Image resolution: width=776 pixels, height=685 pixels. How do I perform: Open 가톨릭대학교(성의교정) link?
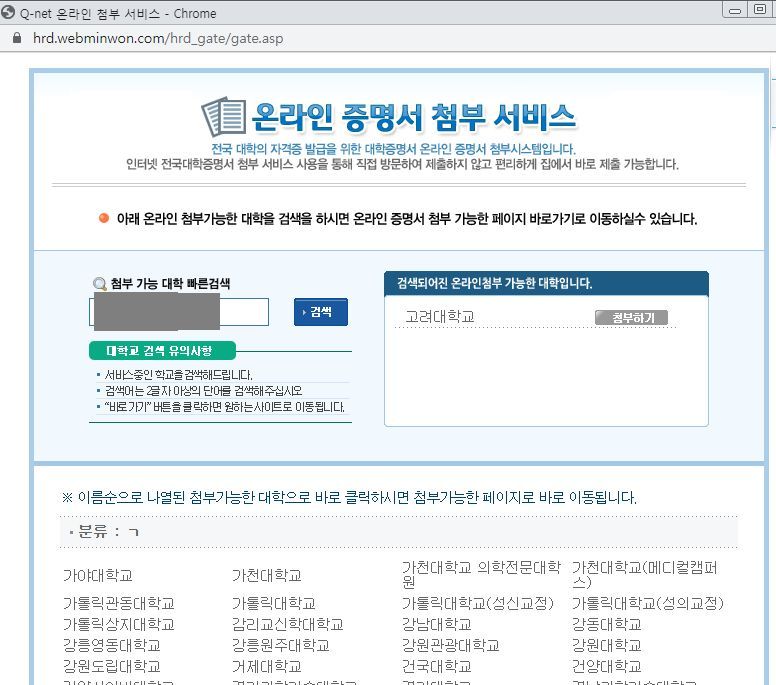tap(647, 603)
